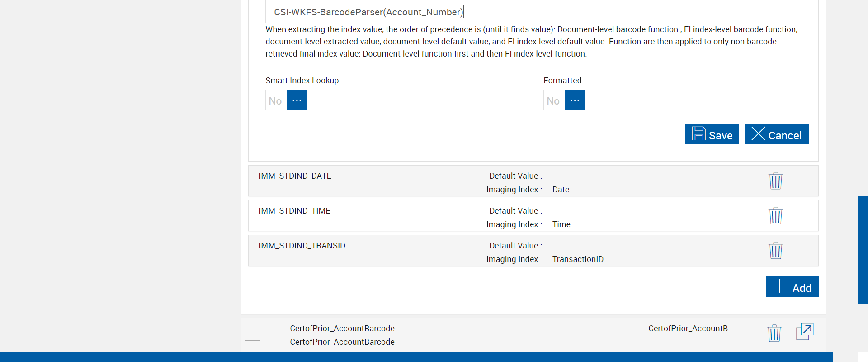Delete the IMM_STDIND_TRANSID index row

pyautogui.click(x=776, y=251)
